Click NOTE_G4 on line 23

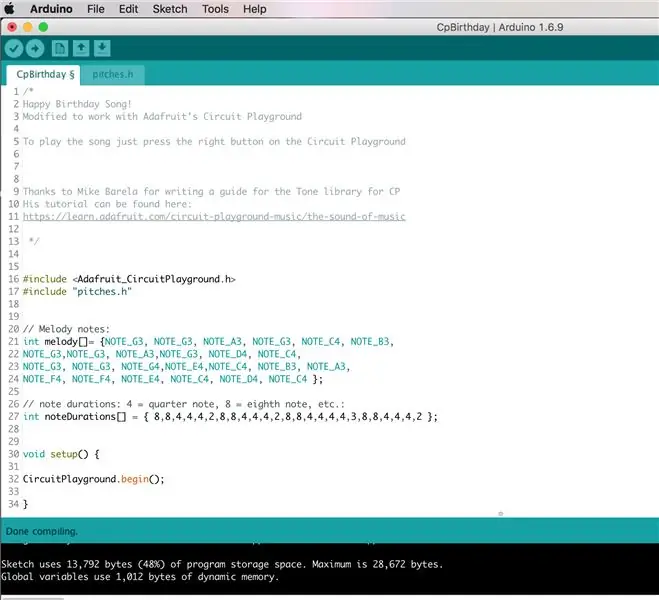point(140,367)
